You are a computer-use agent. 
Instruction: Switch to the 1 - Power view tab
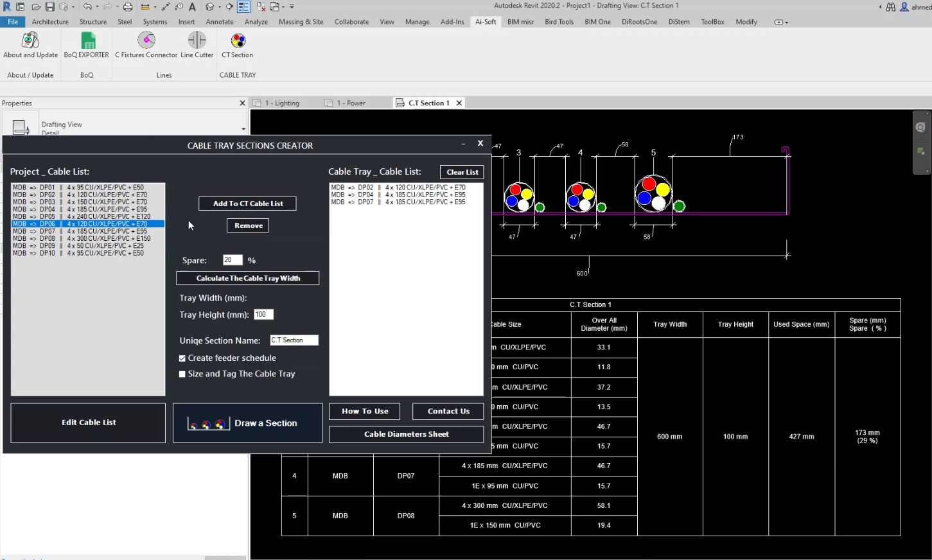coord(350,103)
